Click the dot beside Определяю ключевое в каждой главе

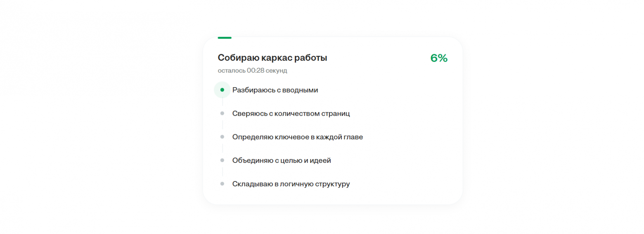pyautogui.click(x=222, y=137)
